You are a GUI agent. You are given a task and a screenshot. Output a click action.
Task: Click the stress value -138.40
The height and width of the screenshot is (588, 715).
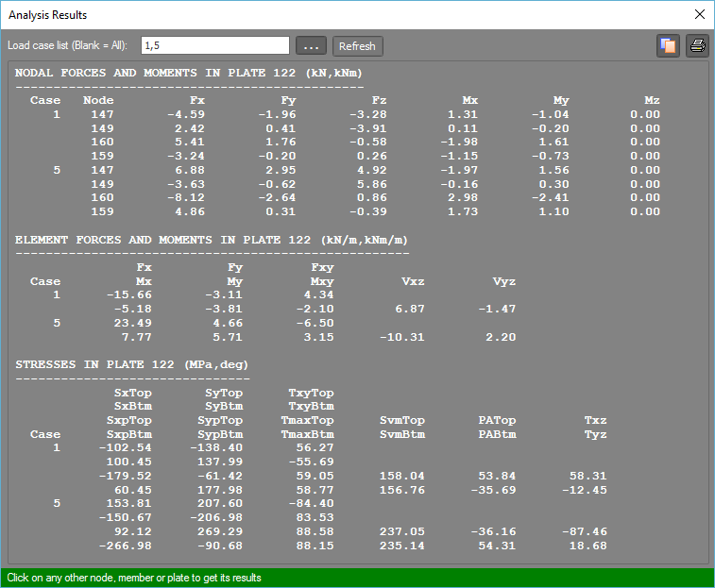[x=216, y=447]
